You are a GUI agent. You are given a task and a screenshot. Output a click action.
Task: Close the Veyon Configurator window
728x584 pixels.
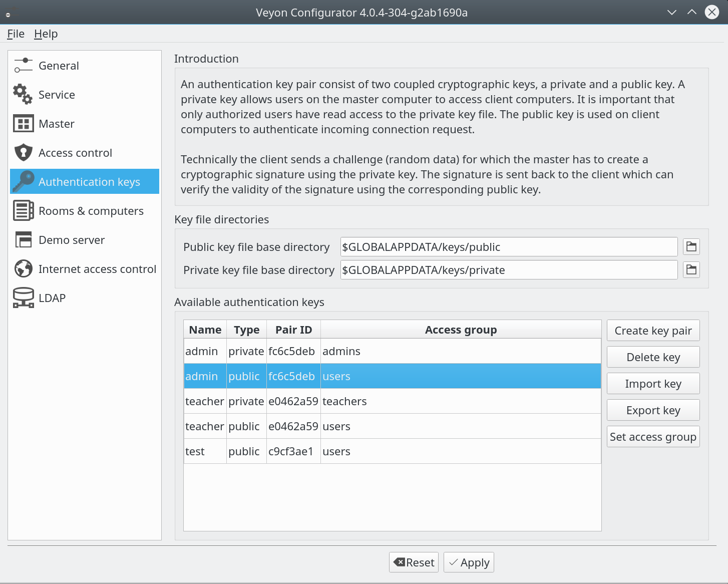point(712,12)
